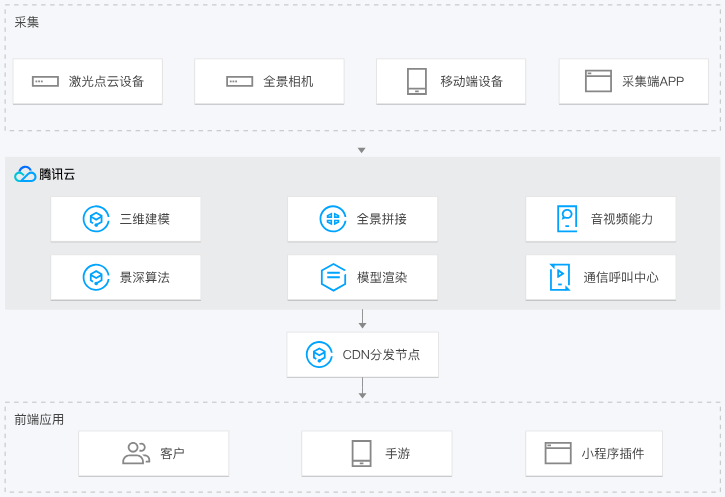
Task: Click the 采集端APP window icon
Action: click(598, 81)
